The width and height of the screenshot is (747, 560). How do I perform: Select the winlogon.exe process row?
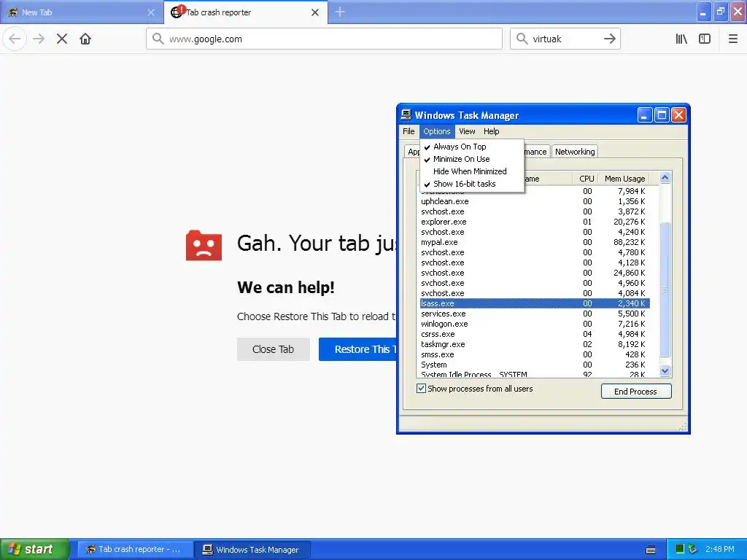[535, 324]
